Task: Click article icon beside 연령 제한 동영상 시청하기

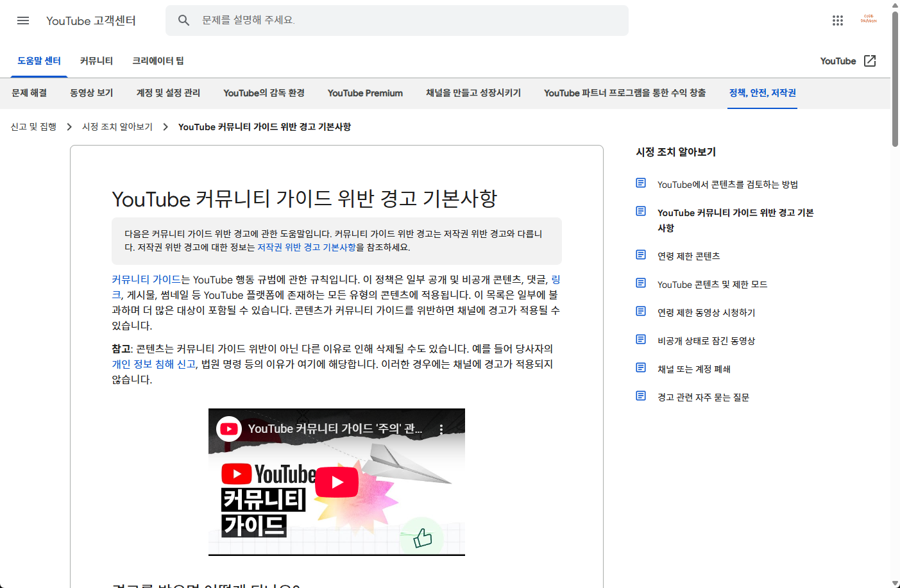Action: [x=641, y=312]
